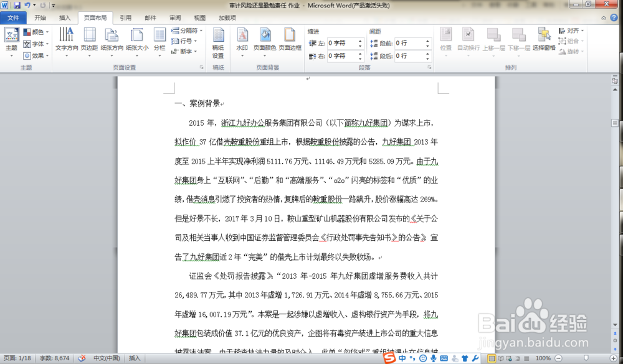623x364 pixels.
Task: Click the 页面: 1/18 page indicator
Action: coord(17,358)
